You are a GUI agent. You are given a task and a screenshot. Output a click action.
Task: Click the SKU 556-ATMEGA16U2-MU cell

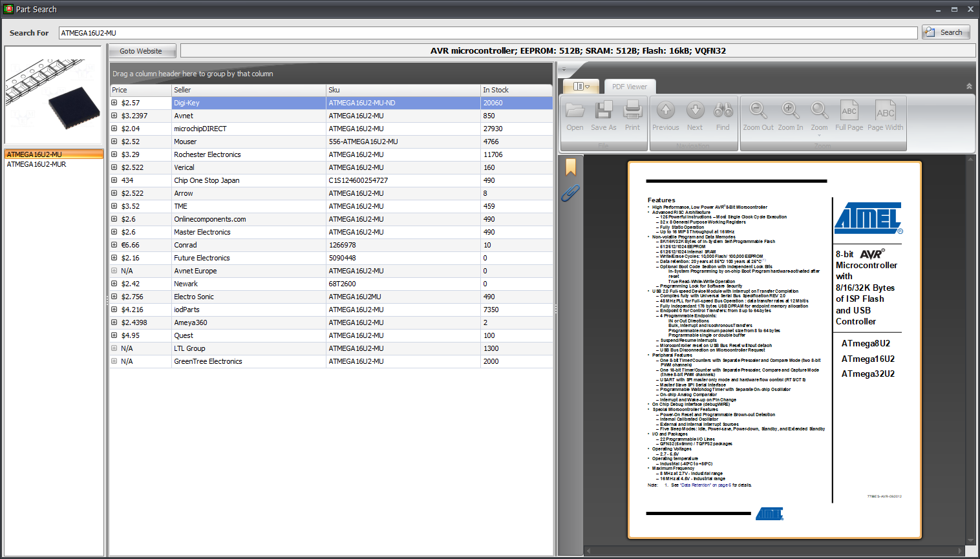pyautogui.click(x=403, y=142)
